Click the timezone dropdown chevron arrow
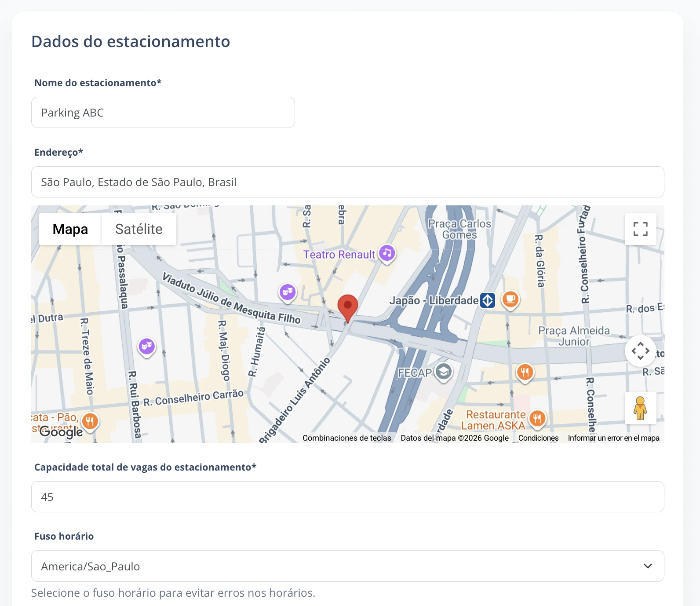Screen dimensions: 700x606 click(648, 566)
